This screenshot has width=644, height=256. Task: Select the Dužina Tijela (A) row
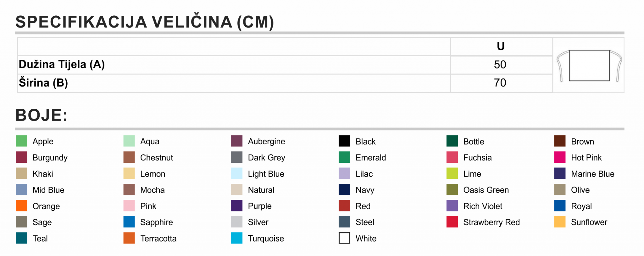pyautogui.click(x=285, y=65)
